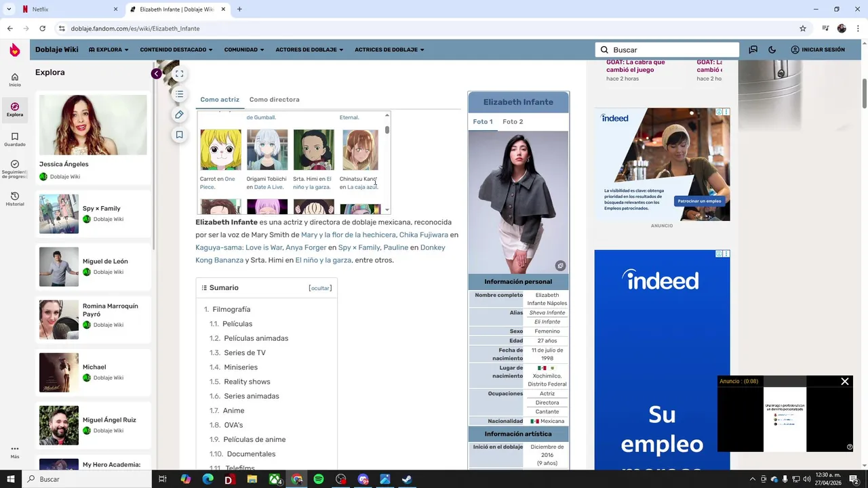The width and height of the screenshot is (868, 488).
Task: Toggle dark mode moon icon
Action: tap(772, 49)
